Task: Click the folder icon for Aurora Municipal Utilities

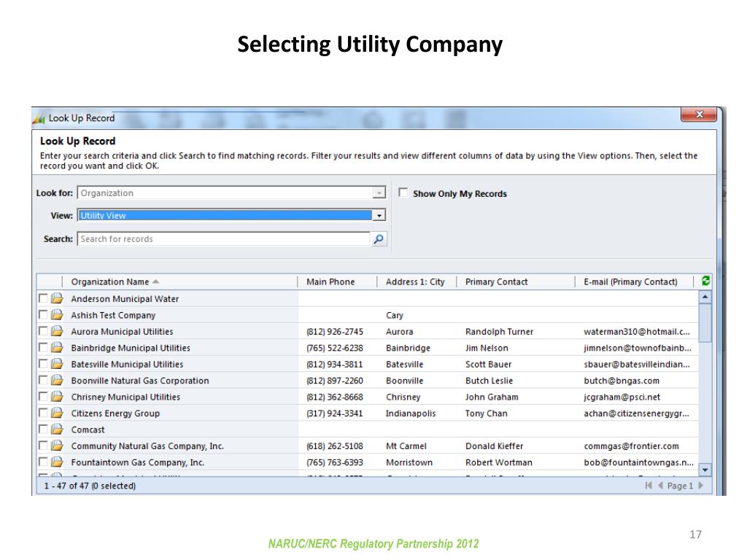Action: [x=57, y=331]
